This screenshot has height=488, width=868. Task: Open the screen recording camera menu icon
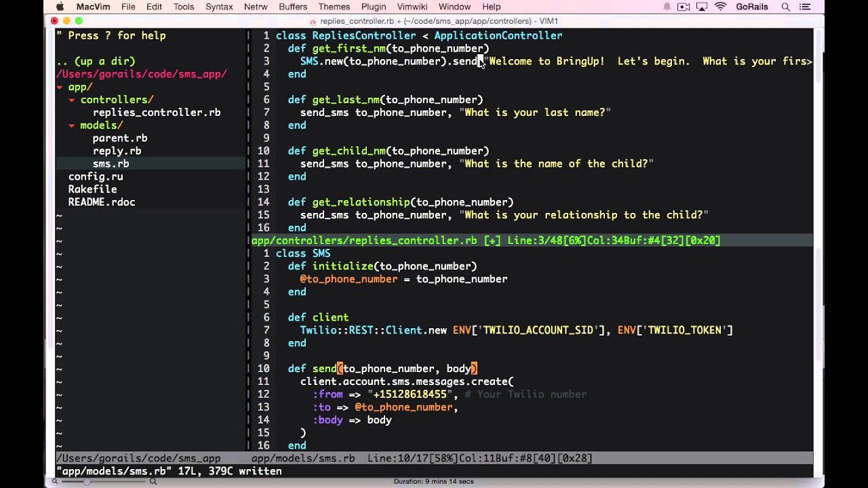coord(684,7)
